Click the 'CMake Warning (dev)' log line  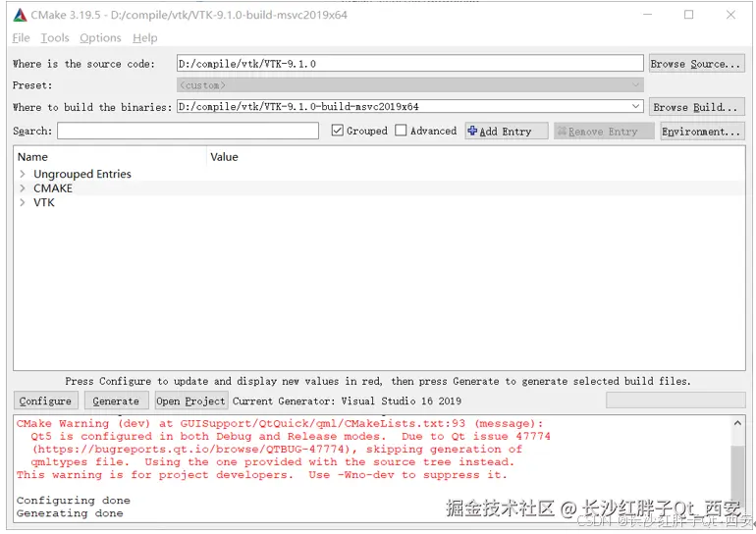click(280, 424)
